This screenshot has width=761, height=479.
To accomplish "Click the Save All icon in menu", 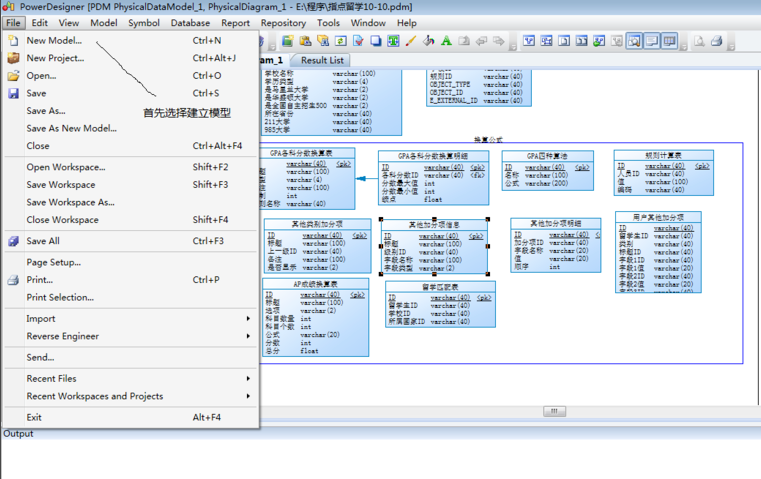I will click(x=13, y=241).
